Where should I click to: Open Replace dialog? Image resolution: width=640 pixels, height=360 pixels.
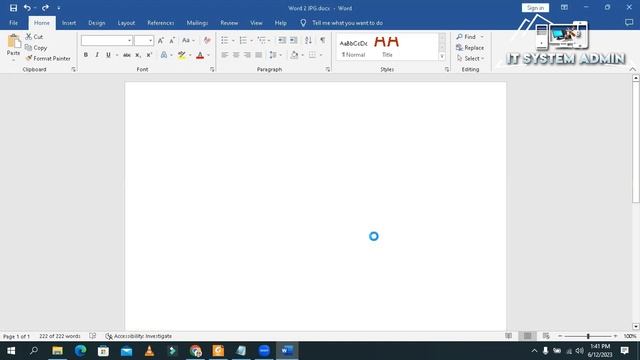pos(470,48)
